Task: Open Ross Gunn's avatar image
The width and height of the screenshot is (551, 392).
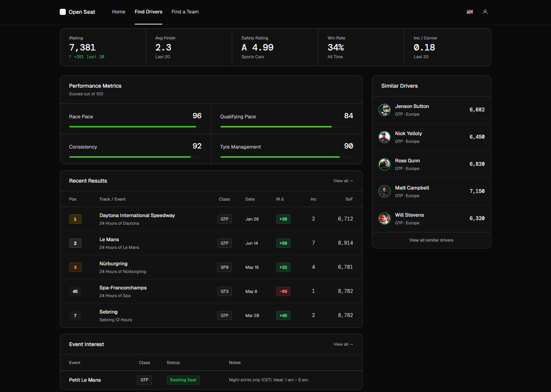Action: pos(385,164)
